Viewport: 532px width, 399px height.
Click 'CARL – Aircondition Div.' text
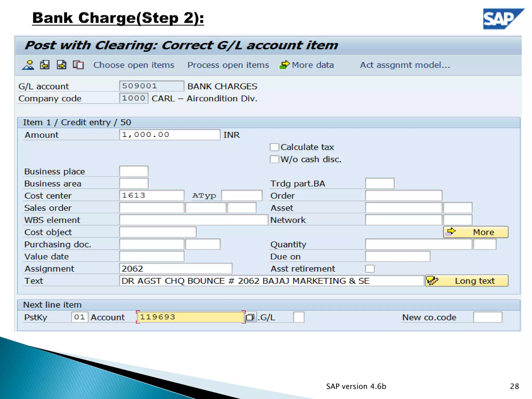(204, 98)
